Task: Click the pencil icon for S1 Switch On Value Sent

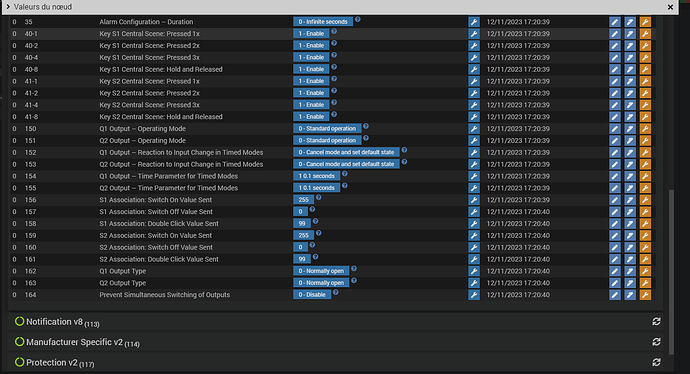Action: pos(615,200)
